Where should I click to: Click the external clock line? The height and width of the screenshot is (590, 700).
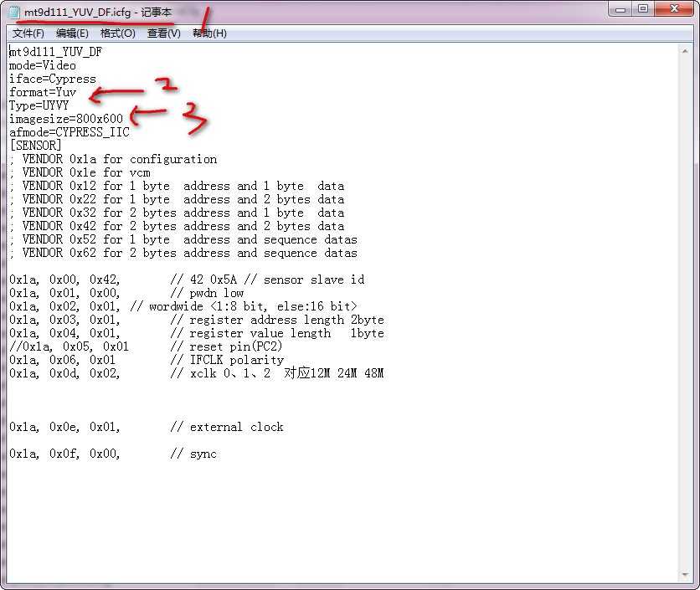pos(147,427)
